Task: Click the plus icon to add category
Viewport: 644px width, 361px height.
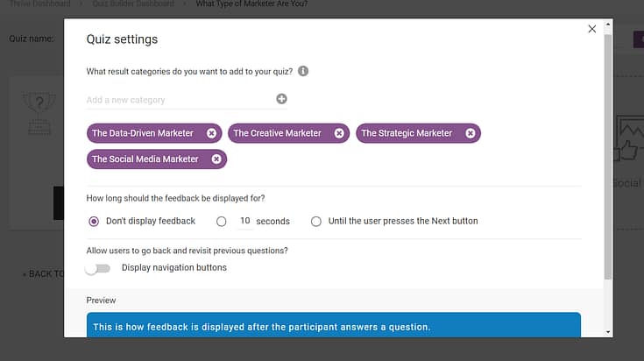Action: point(281,99)
